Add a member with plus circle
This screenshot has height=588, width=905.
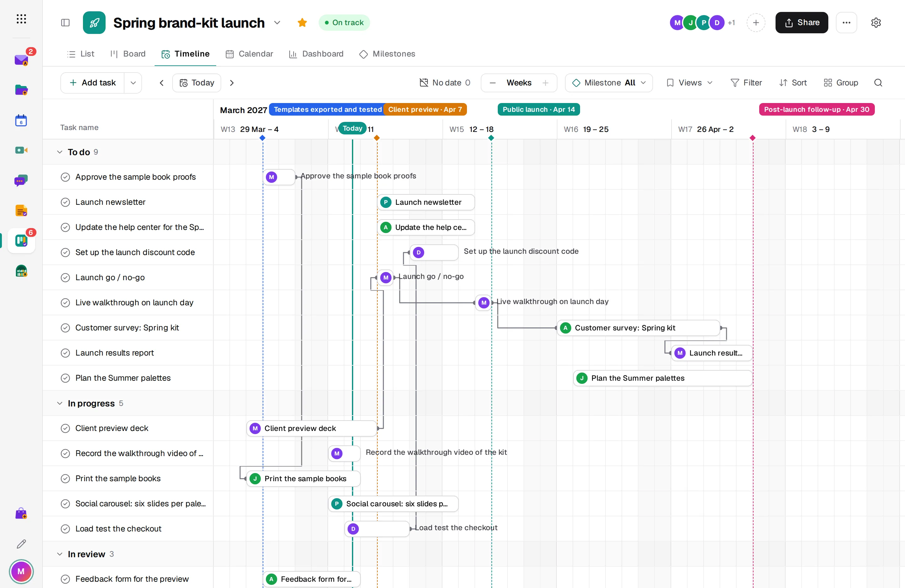click(755, 22)
